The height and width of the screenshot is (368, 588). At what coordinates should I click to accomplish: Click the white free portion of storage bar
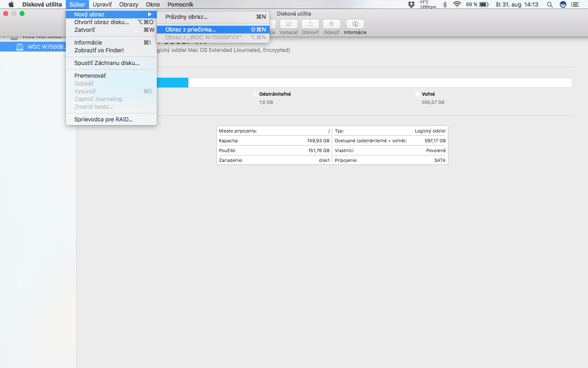tap(380, 83)
